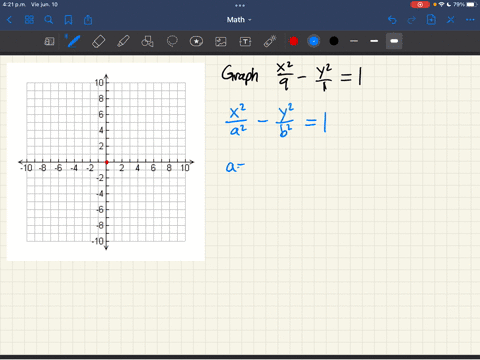Add a new page
This screenshot has height=360, width=480.
click(431, 20)
